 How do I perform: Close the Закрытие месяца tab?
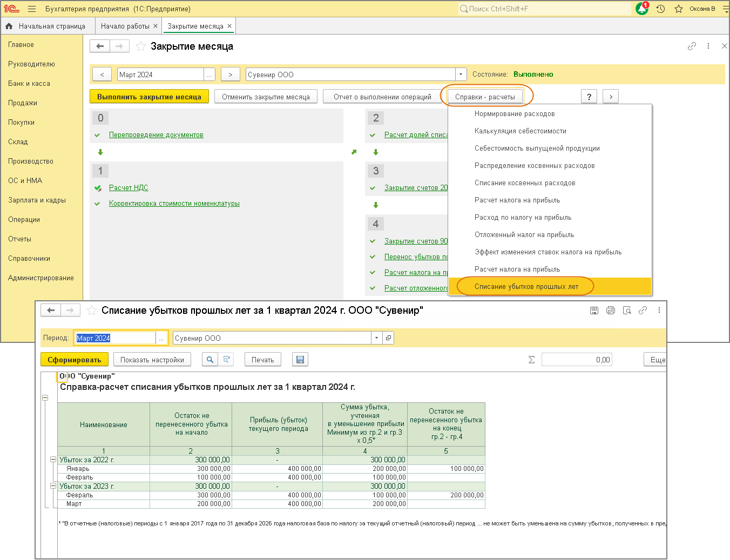click(x=229, y=26)
